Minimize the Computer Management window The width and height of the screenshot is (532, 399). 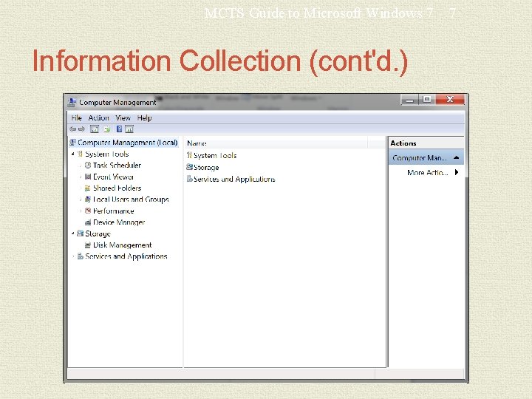pos(410,100)
